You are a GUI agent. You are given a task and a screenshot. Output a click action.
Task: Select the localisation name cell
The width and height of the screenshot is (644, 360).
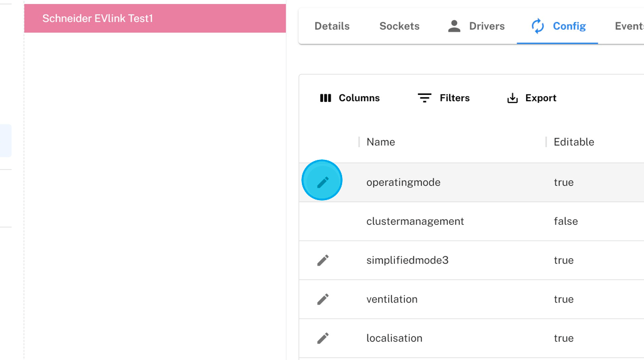pyautogui.click(x=394, y=338)
